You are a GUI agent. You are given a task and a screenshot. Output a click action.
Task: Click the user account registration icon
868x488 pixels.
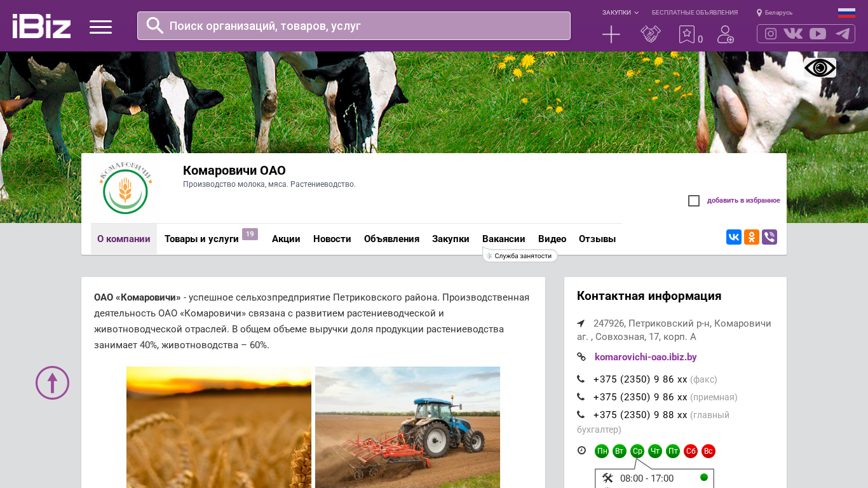(x=725, y=34)
